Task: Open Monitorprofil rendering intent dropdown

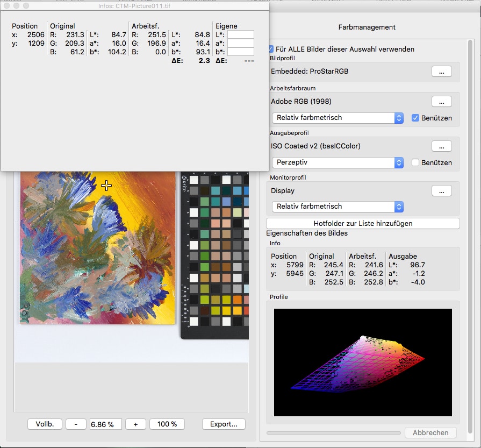Action: coord(338,207)
